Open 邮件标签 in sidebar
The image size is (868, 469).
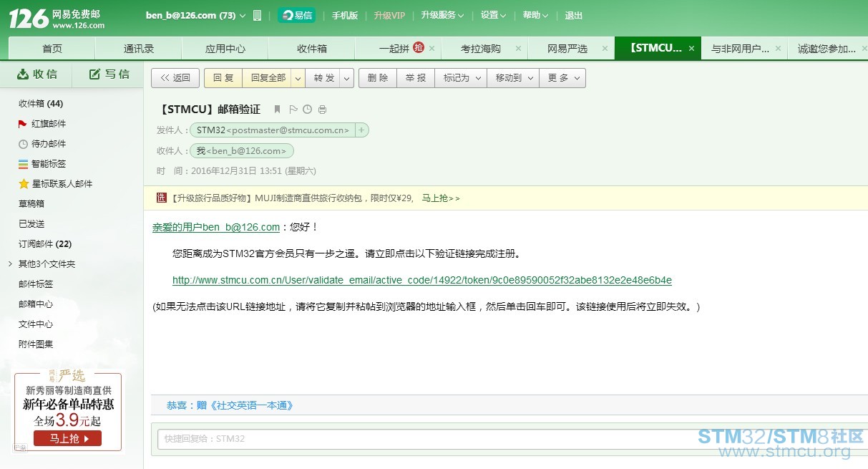tap(36, 284)
